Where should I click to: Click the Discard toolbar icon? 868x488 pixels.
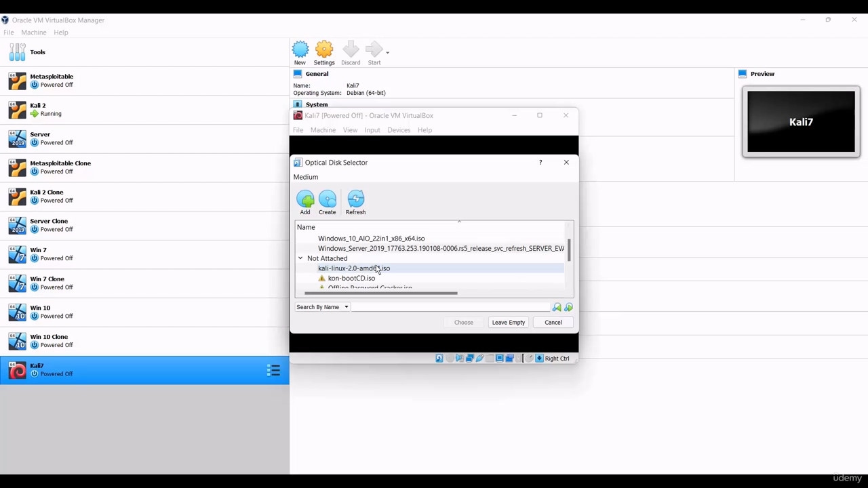pos(351,49)
